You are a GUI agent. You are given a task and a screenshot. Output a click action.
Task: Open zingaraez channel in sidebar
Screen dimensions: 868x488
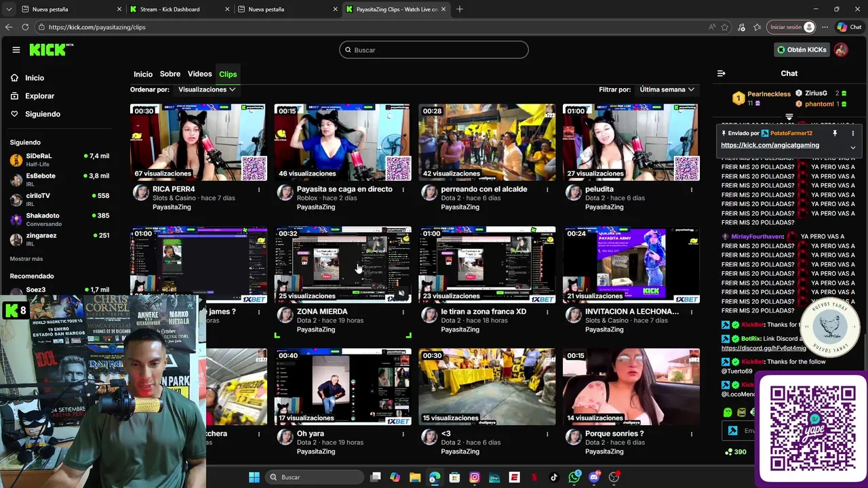coord(60,239)
